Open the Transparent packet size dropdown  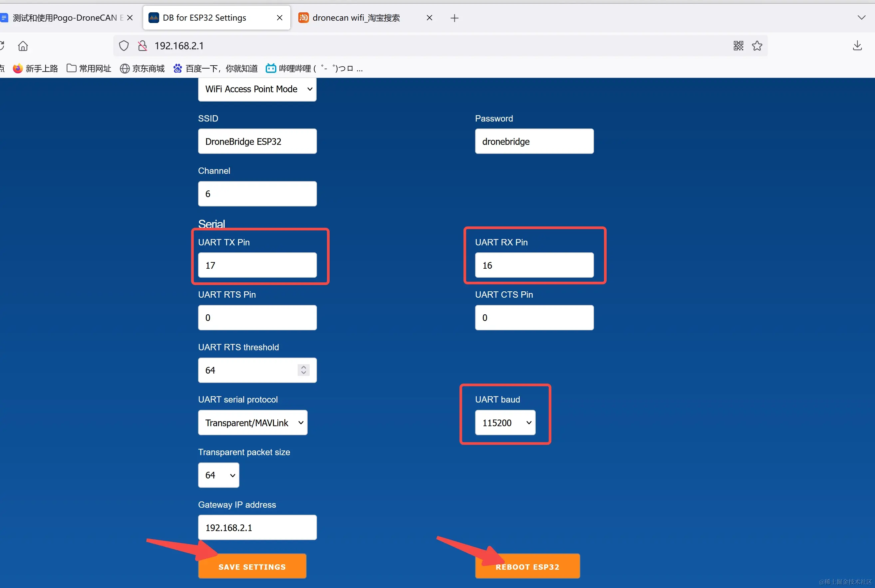tap(218, 475)
